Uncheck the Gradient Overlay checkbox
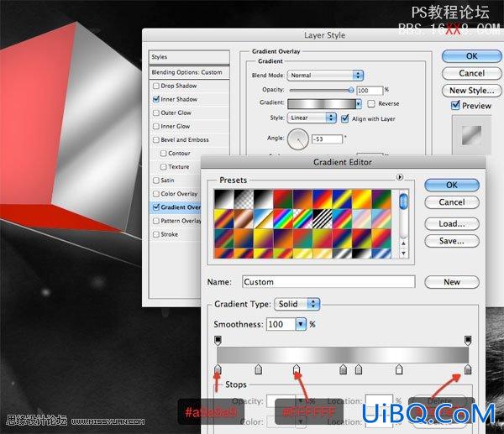Image resolution: width=504 pixels, height=434 pixels. pyautogui.click(x=156, y=207)
